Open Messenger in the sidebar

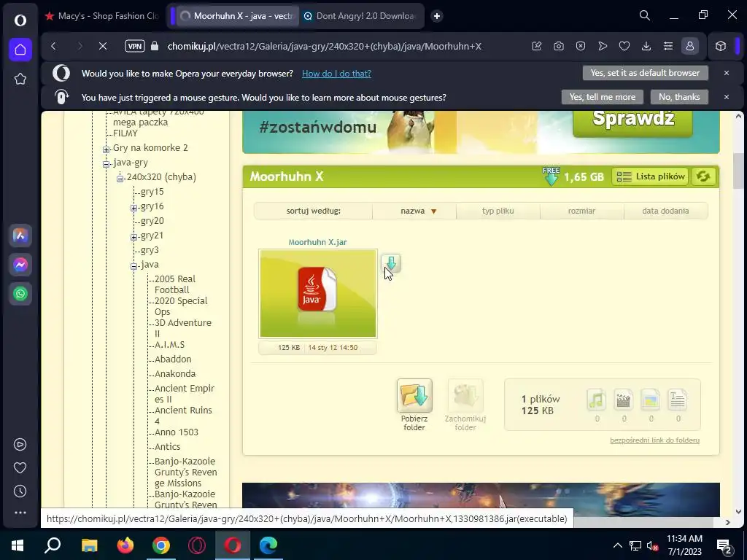(20, 264)
